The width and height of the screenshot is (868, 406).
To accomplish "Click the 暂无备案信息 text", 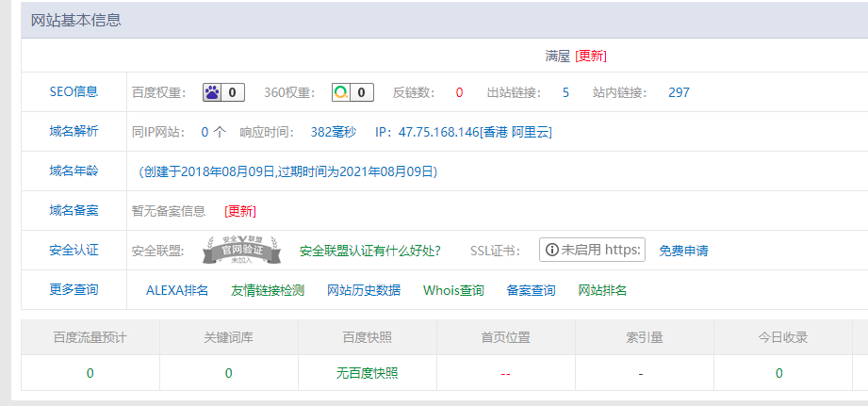I will point(169,211).
